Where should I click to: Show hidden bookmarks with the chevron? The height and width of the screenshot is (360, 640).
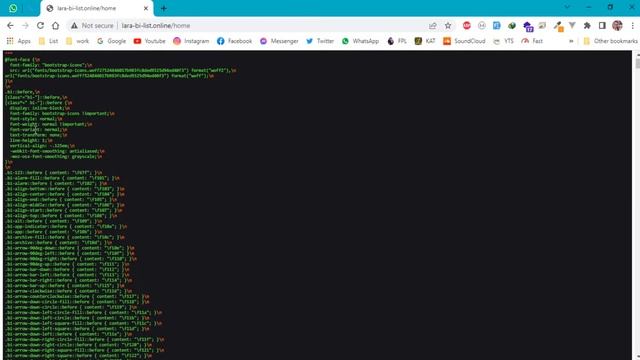coord(571,41)
